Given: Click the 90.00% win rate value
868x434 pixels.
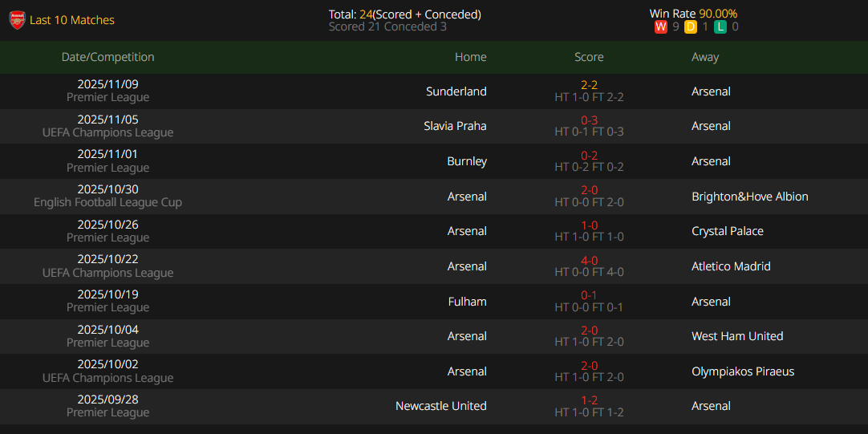Looking at the screenshot, I should pyautogui.click(x=718, y=14).
